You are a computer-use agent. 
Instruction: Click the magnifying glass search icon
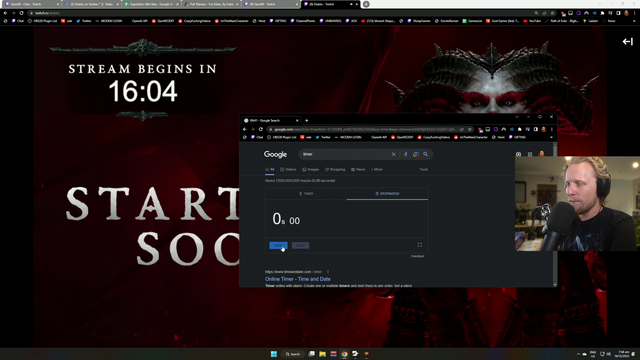[426, 154]
